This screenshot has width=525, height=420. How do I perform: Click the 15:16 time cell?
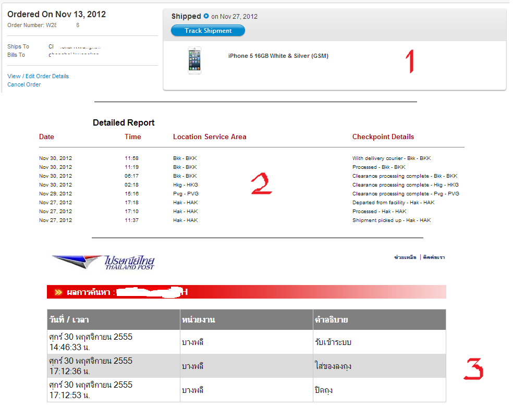point(131,193)
